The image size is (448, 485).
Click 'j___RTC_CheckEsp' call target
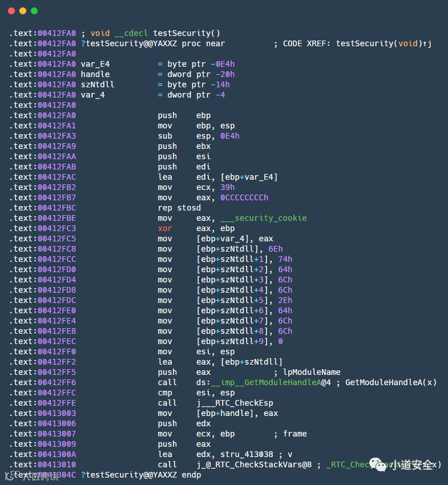pyautogui.click(x=235, y=403)
